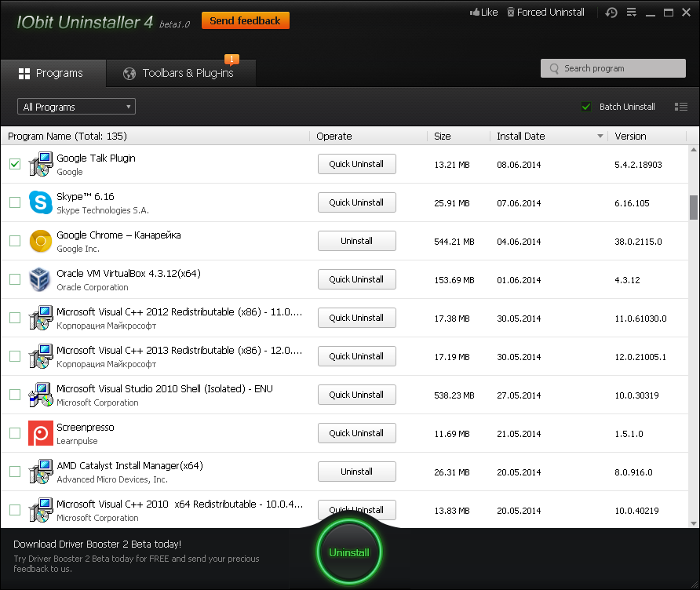Click the Visual C++ 2012 icon
The width and height of the screenshot is (700, 590).
(x=41, y=317)
